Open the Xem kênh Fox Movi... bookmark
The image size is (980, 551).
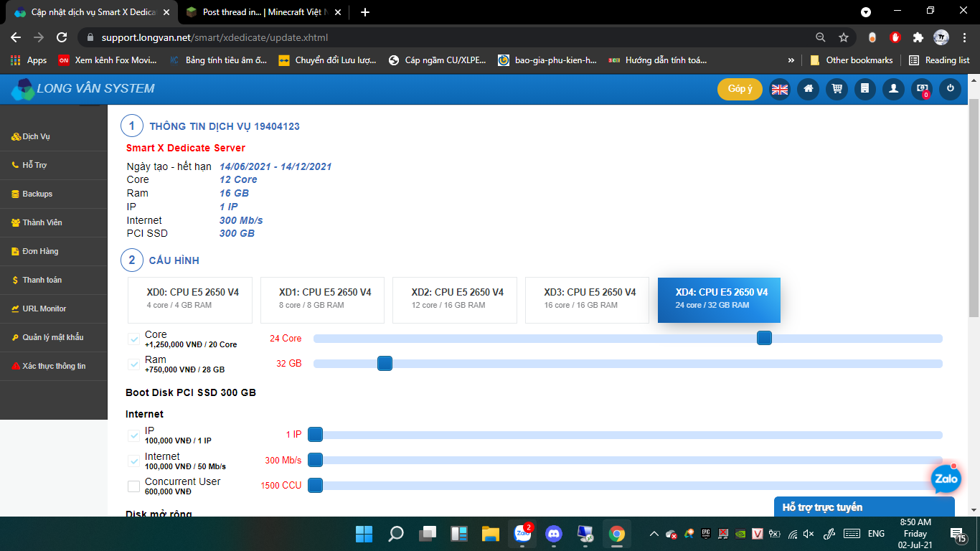tap(108, 60)
